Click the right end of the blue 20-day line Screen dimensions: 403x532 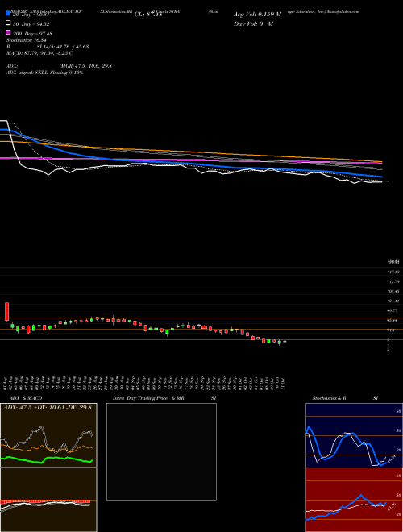[x=381, y=177]
